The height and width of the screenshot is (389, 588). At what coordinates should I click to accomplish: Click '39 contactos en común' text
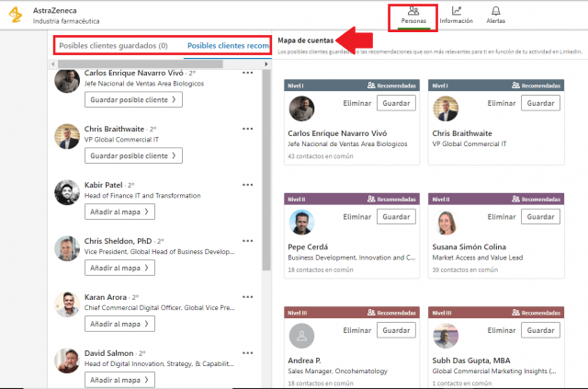pyautogui.click(x=465, y=270)
